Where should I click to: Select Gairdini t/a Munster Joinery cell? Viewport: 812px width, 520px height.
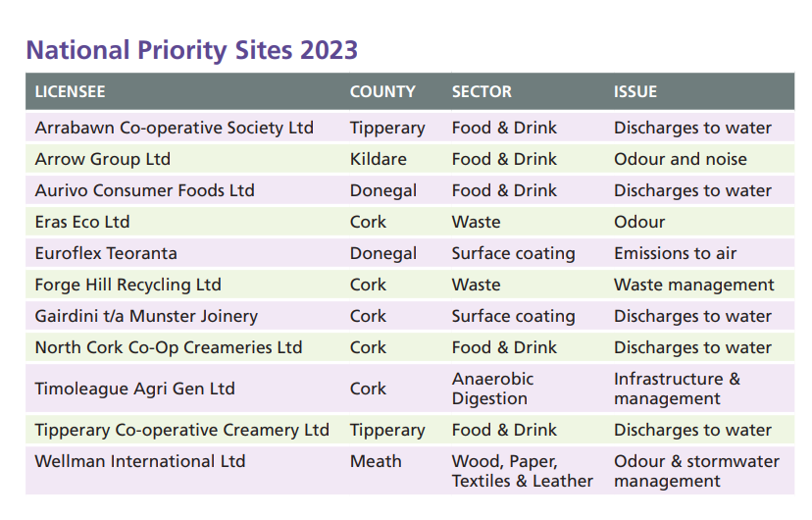click(x=146, y=317)
